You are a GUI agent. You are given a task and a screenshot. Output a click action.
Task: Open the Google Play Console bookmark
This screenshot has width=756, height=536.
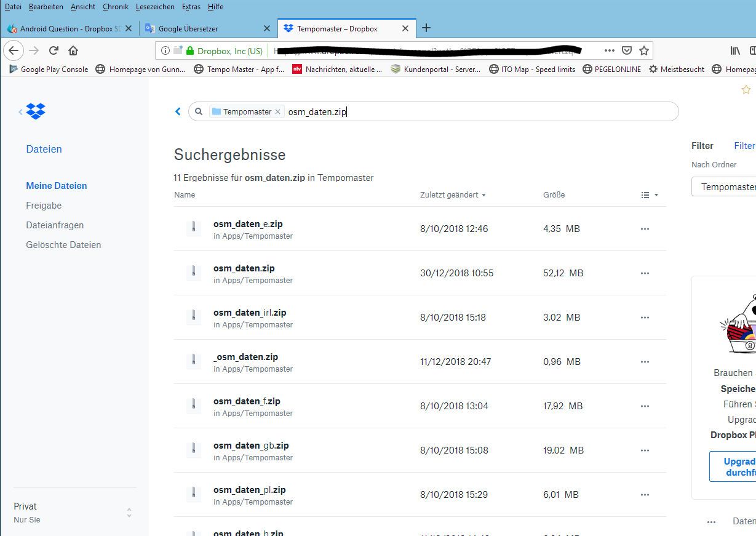point(49,70)
